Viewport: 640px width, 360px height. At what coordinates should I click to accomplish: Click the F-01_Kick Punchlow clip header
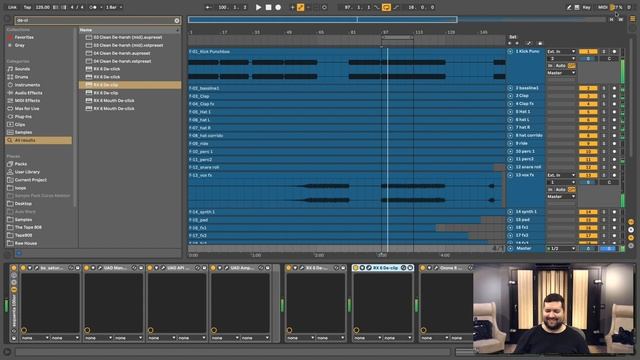(x=347, y=52)
